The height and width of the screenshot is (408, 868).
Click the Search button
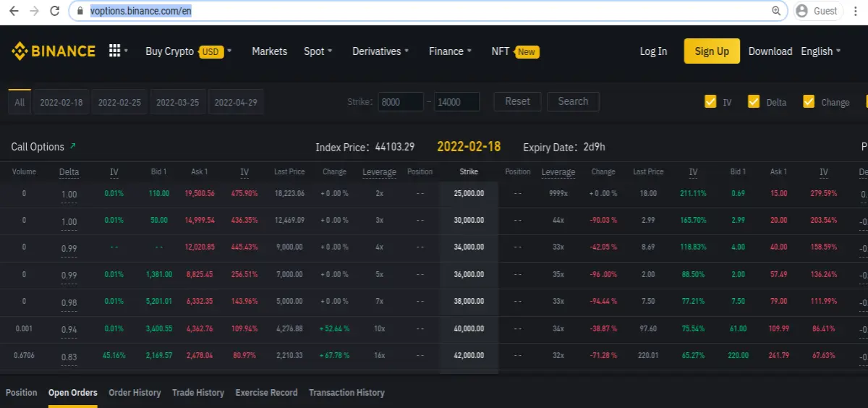coord(573,101)
